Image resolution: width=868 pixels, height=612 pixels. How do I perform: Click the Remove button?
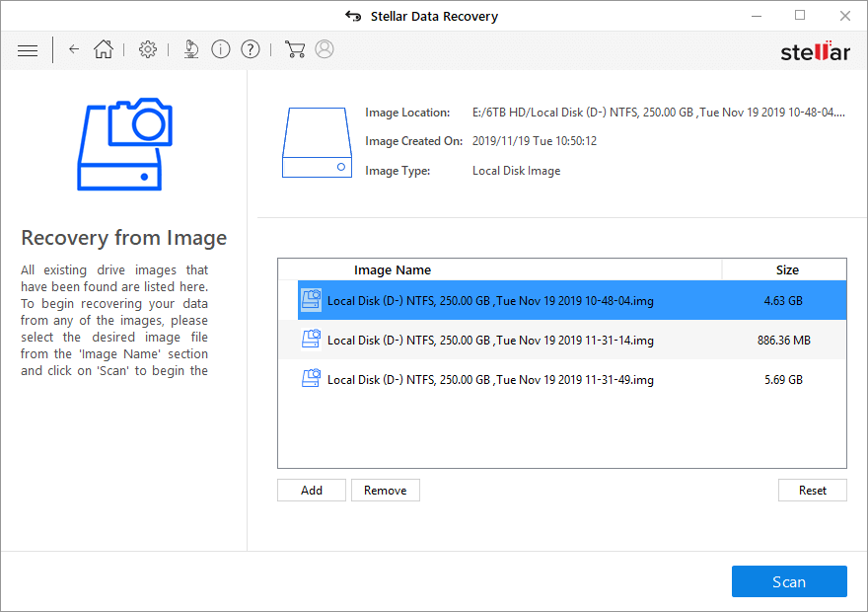click(x=386, y=491)
